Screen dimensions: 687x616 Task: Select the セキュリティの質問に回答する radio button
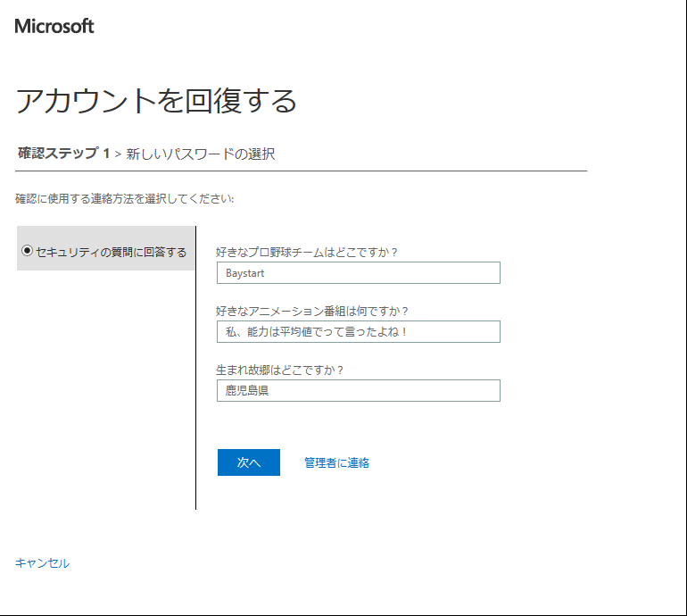click(27, 251)
